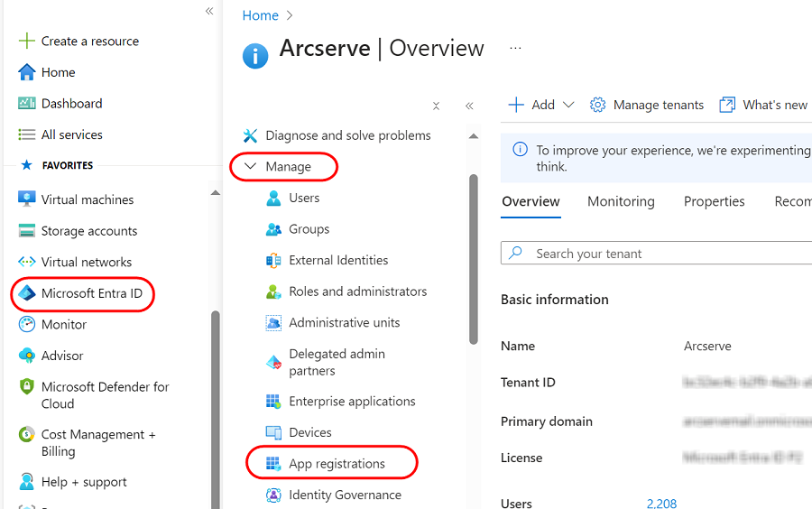Open the Advisor icon in sidebar
The width and height of the screenshot is (812, 509).
[x=27, y=356]
